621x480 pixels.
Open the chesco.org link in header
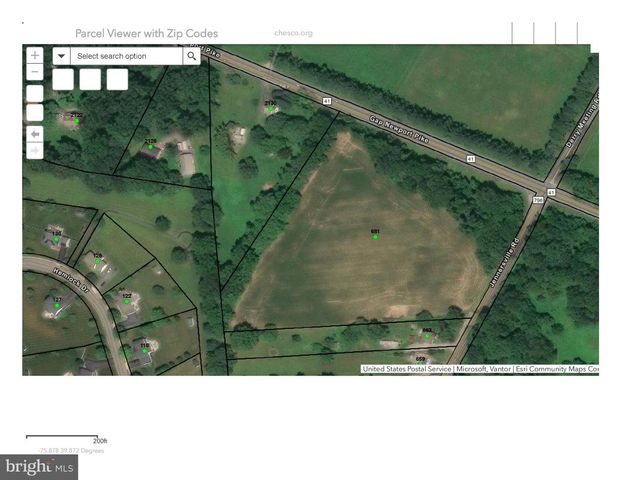pyautogui.click(x=293, y=33)
